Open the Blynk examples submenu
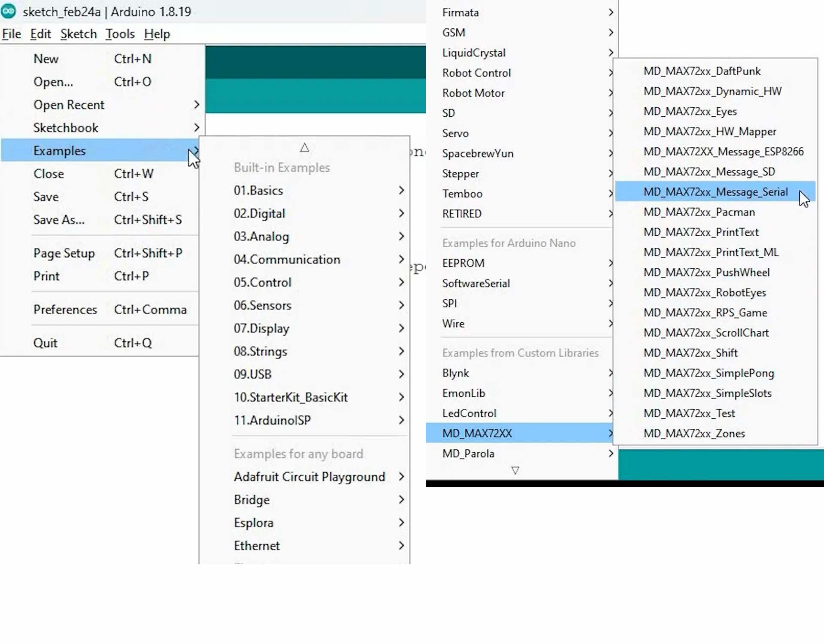Viewport: 824px width, 644px height. click(x=520, y=373)
